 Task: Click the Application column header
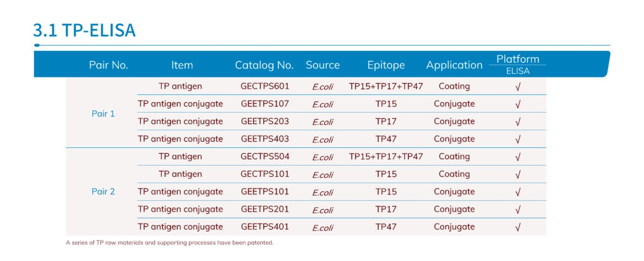click(454, 65)
